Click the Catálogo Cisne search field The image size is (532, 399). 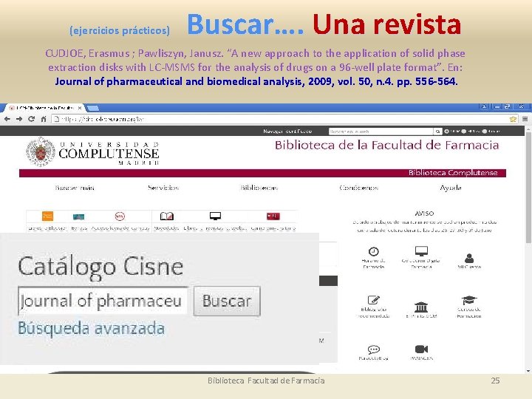coord(103,301)
